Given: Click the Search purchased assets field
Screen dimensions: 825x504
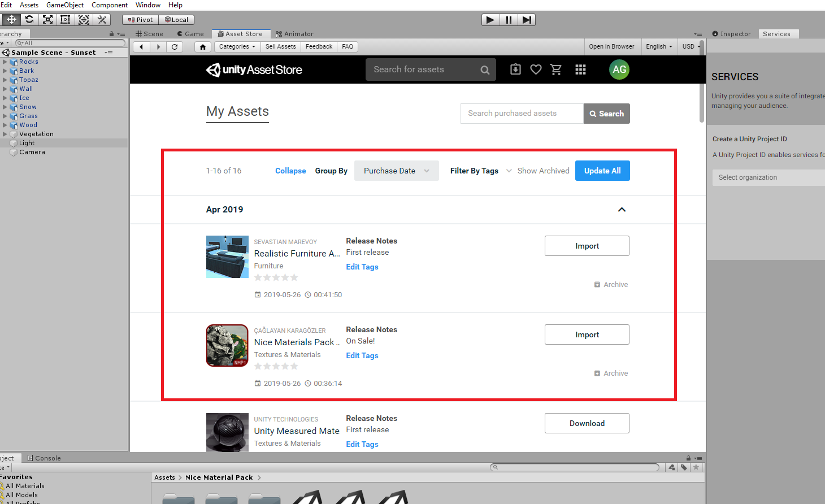Looking at the screenshot, I should tap(522, 114).
